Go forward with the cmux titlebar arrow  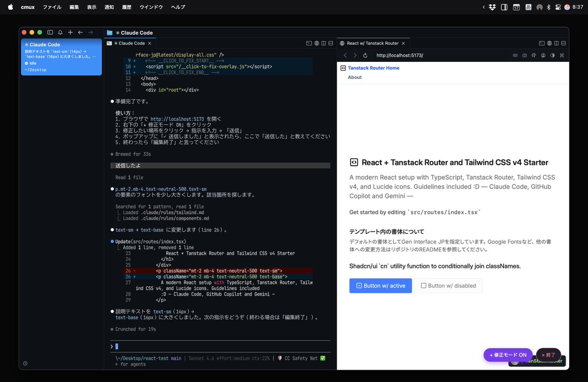tap(91, 32)
